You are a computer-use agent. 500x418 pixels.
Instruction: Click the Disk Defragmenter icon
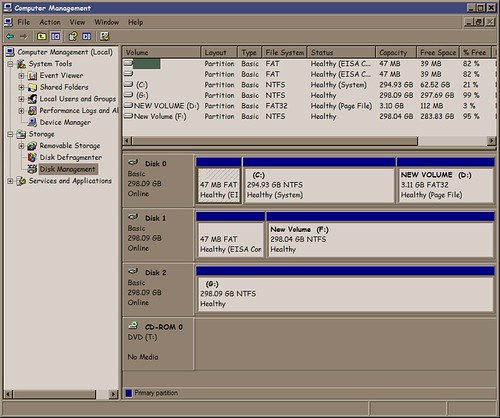pos(32,157)
